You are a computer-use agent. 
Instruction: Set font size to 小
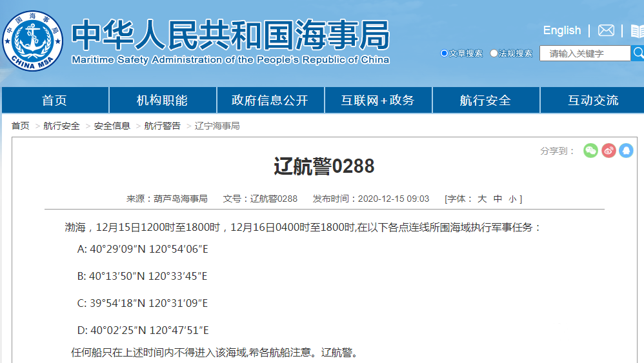click(512, 199)
